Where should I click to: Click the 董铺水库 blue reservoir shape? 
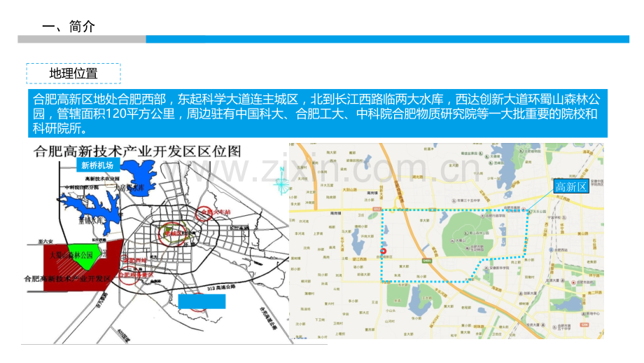(87, 206)
